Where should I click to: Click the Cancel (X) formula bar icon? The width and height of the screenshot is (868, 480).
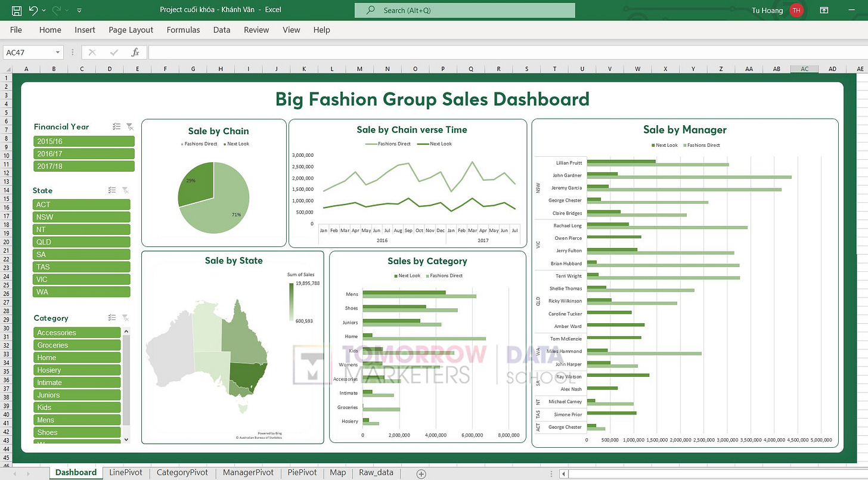coord(92,52)
